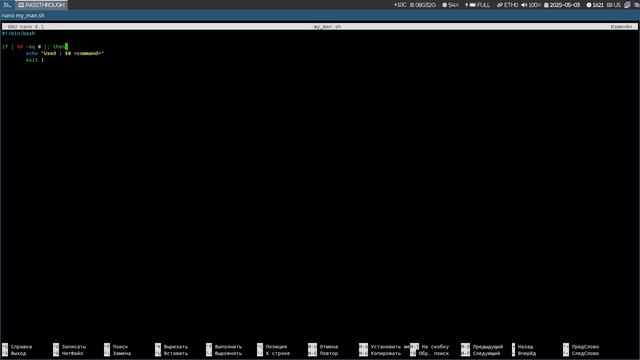Click the Выполнить (Execute) shortcut
This screenshot has height=360, width=640.
(224, 347)
